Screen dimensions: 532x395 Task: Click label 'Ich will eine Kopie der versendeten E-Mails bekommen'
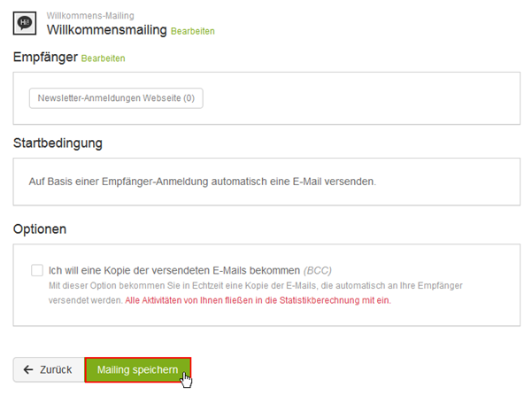[x=174, y=270]
